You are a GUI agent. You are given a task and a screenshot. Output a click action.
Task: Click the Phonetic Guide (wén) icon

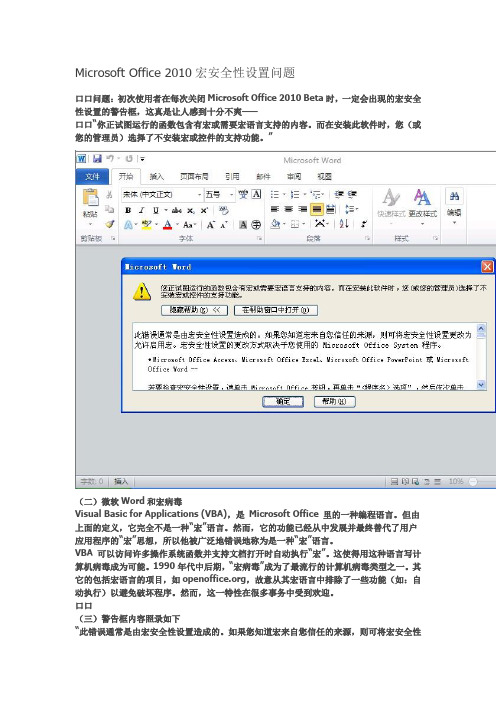[x=243, y=194]
